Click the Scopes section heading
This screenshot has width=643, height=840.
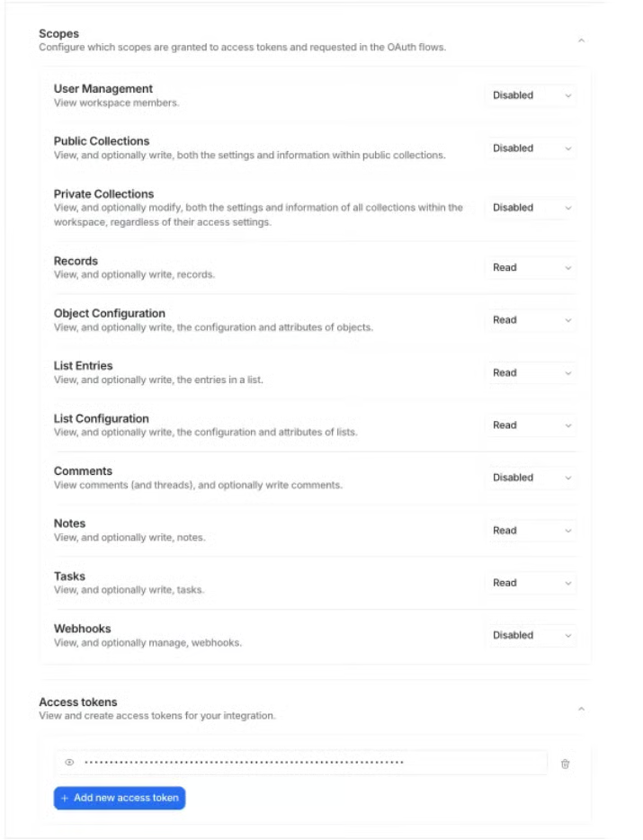pos(59,33)
